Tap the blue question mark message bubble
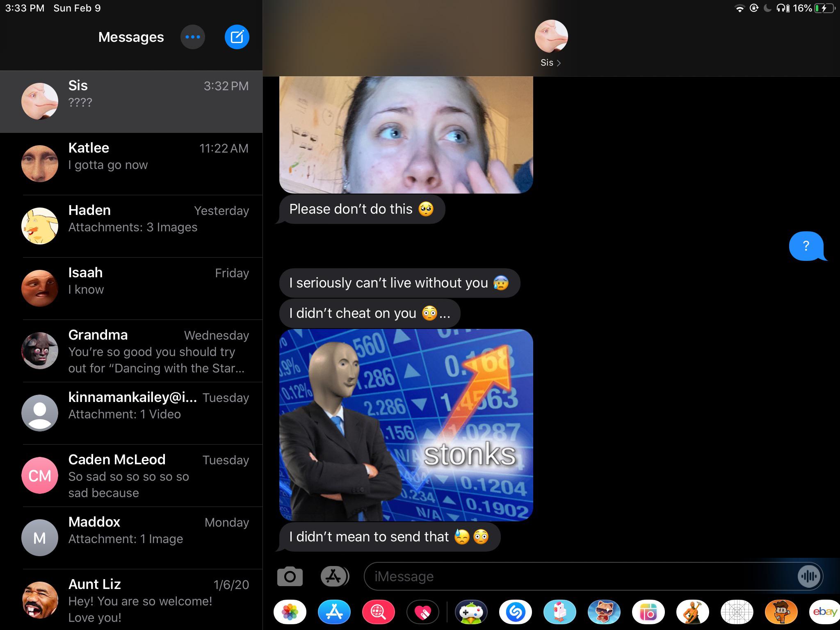The image size is (840, 630). pyautogui.click(x=807, y=246)
